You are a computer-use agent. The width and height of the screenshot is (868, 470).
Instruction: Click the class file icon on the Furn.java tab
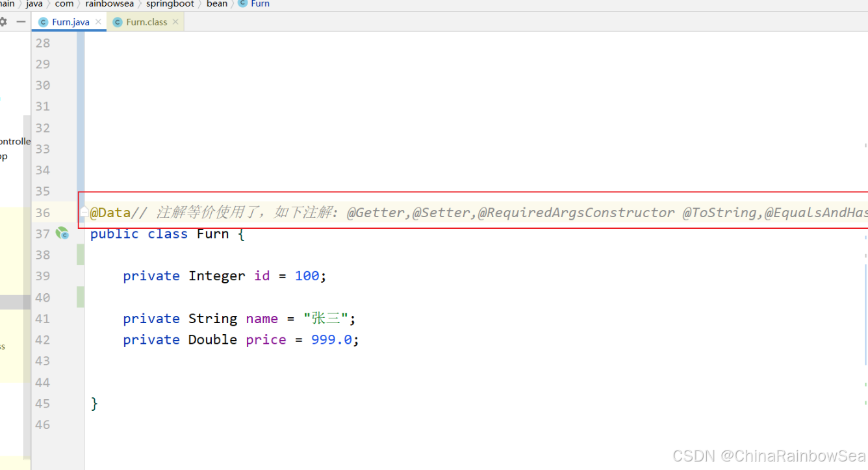(44, 22)
